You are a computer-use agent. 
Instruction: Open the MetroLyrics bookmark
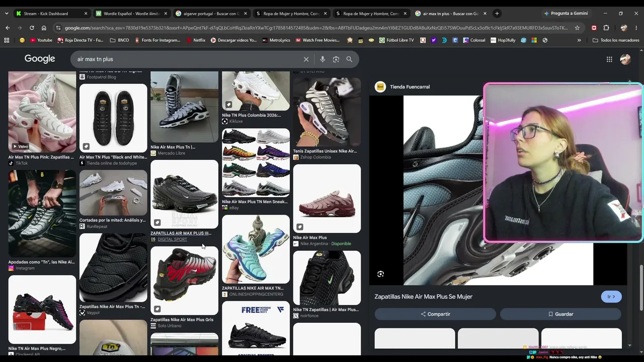tap(276, 40)
